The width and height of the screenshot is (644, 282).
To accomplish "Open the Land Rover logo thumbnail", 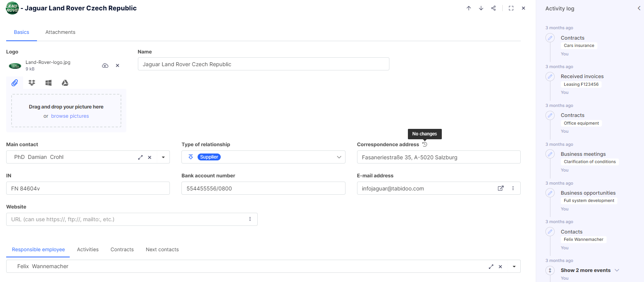I will tap(15, 66).
